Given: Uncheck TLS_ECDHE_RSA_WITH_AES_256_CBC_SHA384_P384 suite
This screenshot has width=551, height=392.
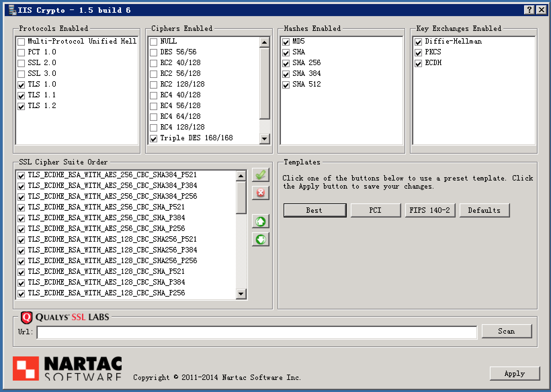Looking at the screenshot, I should click(21, 186).
